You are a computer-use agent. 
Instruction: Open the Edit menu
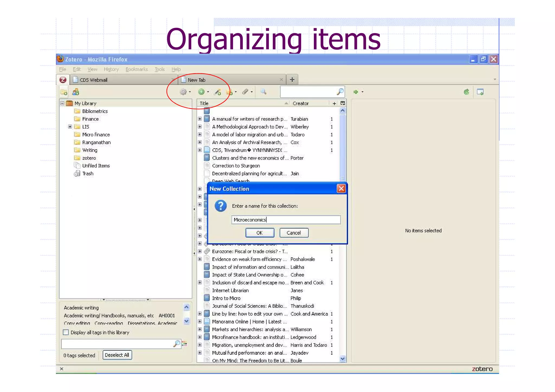coord(77,69)
